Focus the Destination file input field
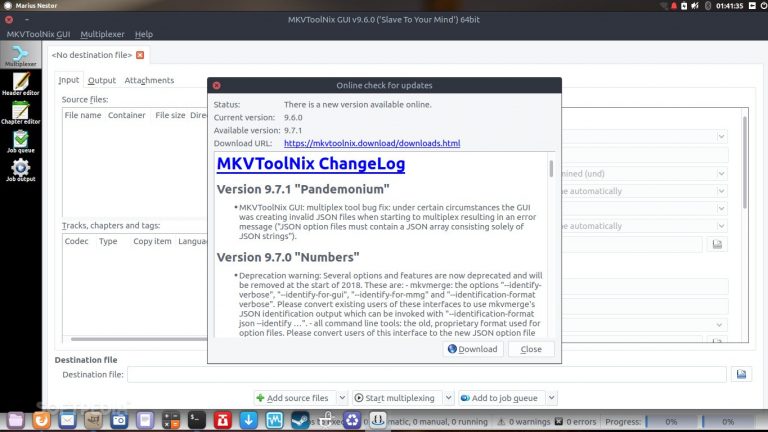The height and width of the screenshot is (432, 768). pyautogui.click(x=427, y=374)
